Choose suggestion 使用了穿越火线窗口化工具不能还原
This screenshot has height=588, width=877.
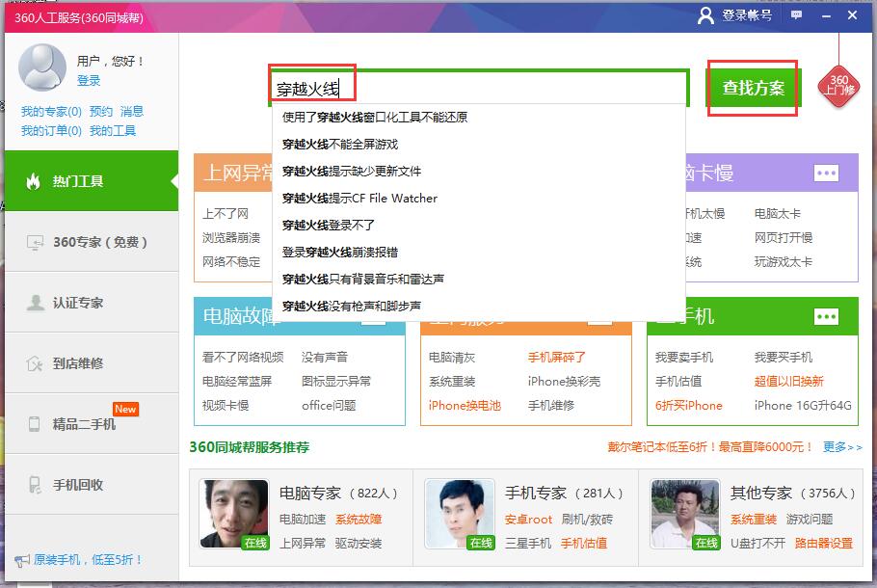(x=479, y=117)
